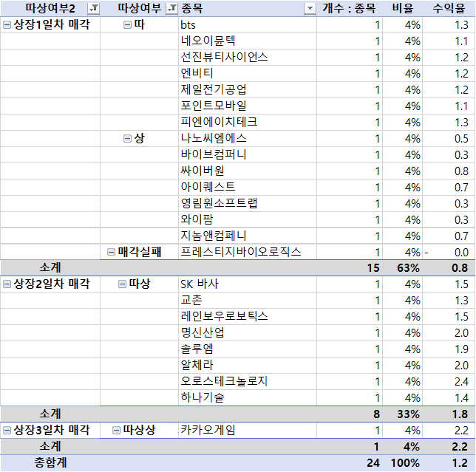Image resolution: width=476 pixels, height=472 pixels.
Task: Collapse the 상장3일차 매각 group
Action: 7,430
